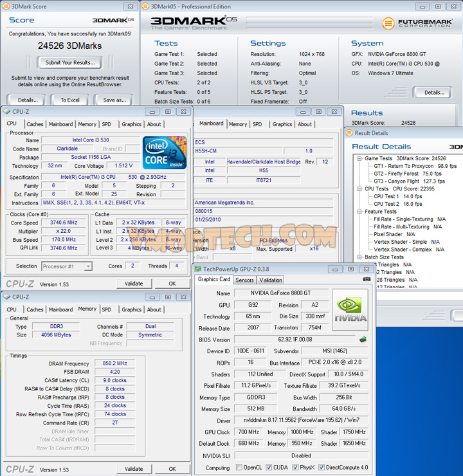Click the Intel Core i3 logo in CPU-Z
Screen dimensions: 463x476
click(165, 152)
